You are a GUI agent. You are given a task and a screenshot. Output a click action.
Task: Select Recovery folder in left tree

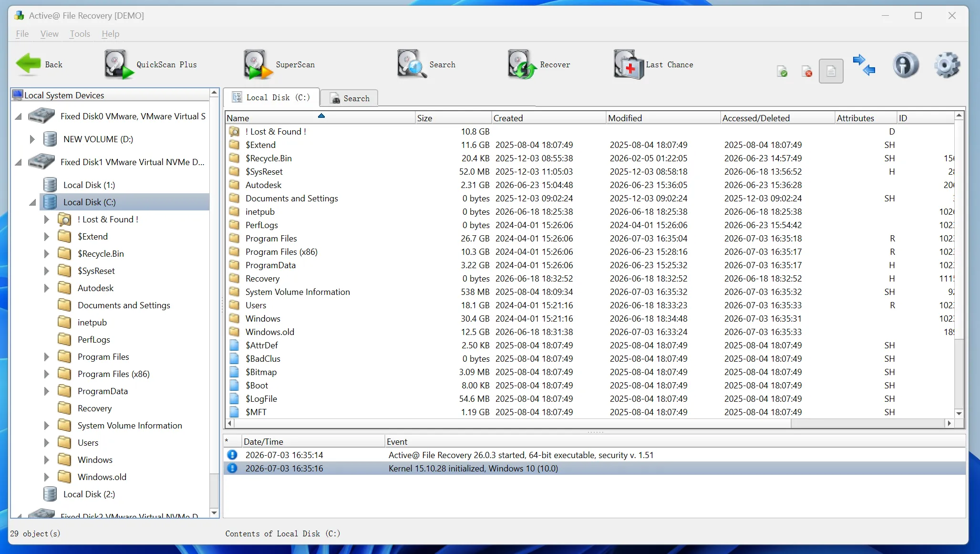coord(94,408)
